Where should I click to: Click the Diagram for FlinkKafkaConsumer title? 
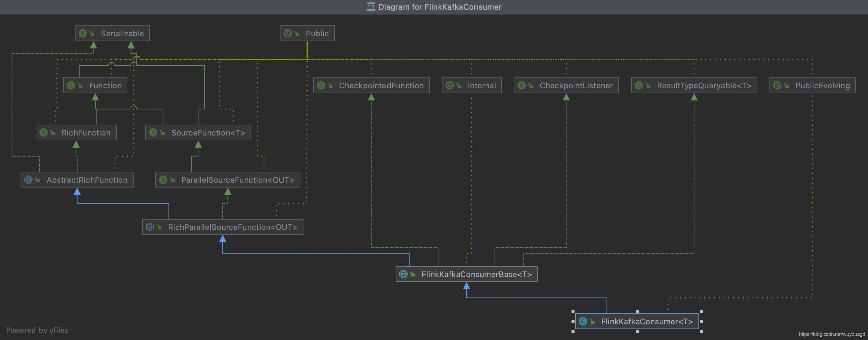(440, 7)
